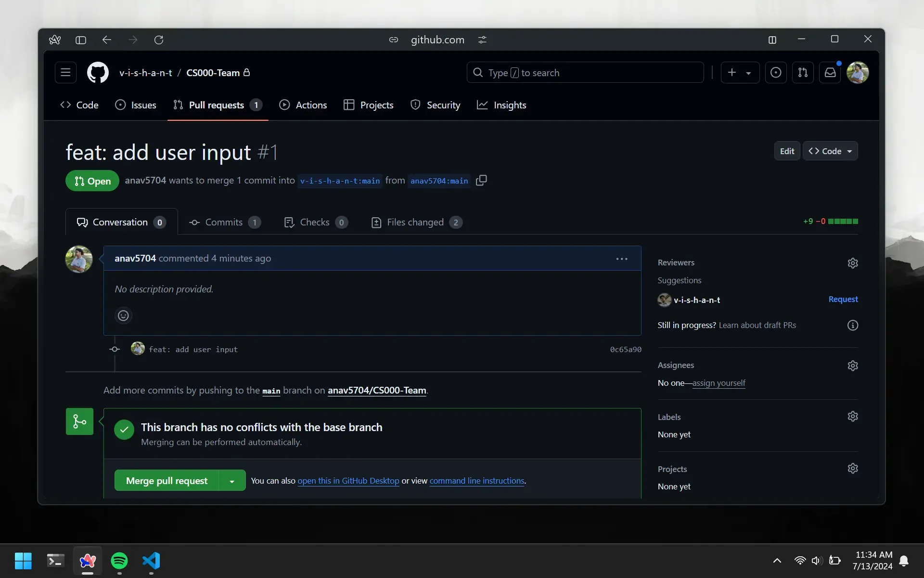The image size is (924, 578).
Task: Open the anav5704/CS000-Team repository link
Action: click(x=377, y=390)
